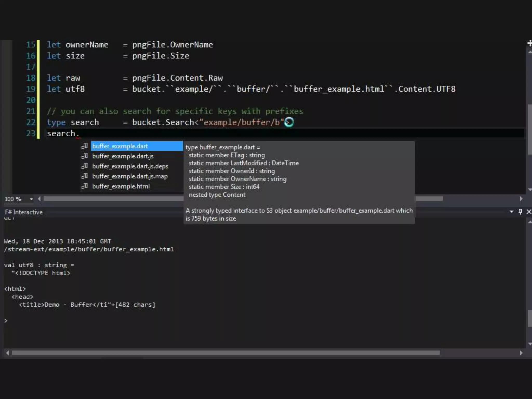532x399 pixels.
Task: Open F# Interactive window options dropdown
Action: (x=511, y=212)
